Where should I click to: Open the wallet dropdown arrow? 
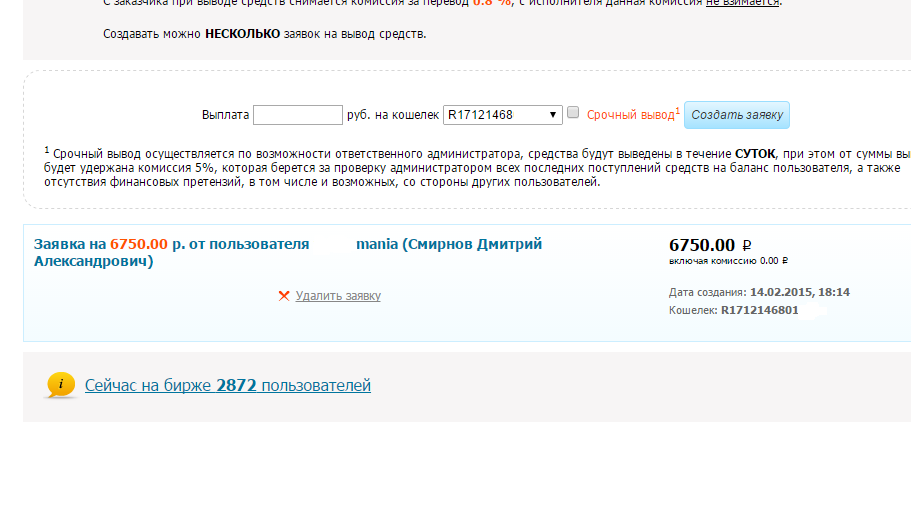[553, 115]
